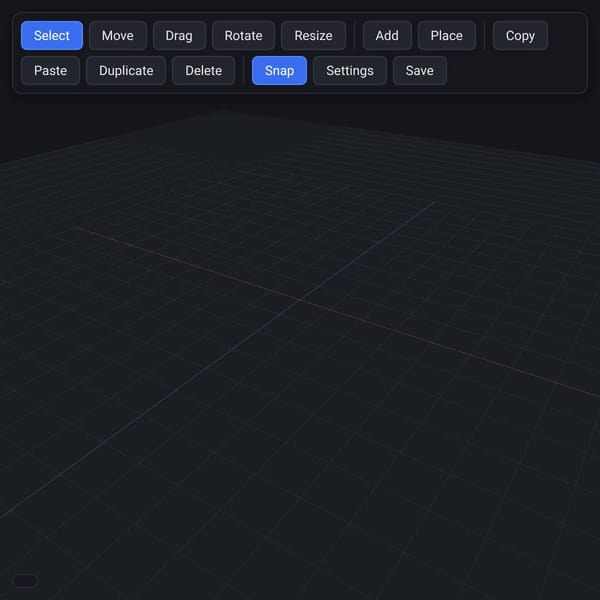Choose the Drag tool
This screenshot has height=600, width=600.
tap(179, 36)
